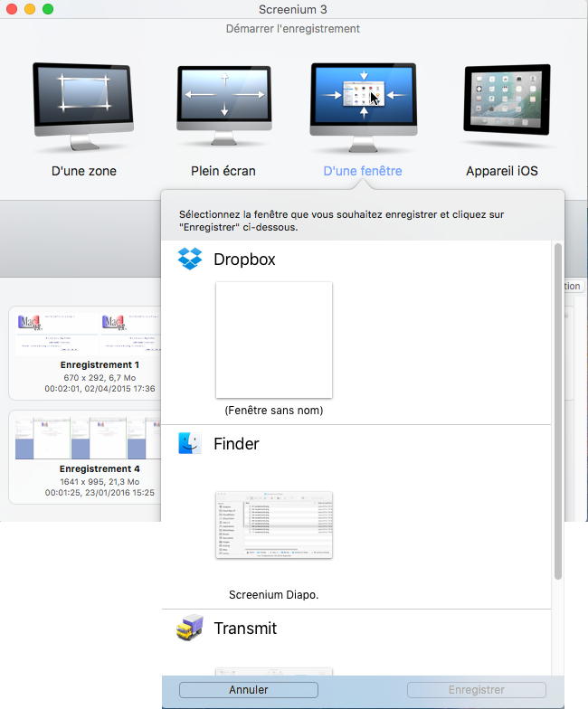Click the 670 x 292, 6,7 Mo text
Image resolution: width=588 pixels, height=709 pixels.
[100, 378]
